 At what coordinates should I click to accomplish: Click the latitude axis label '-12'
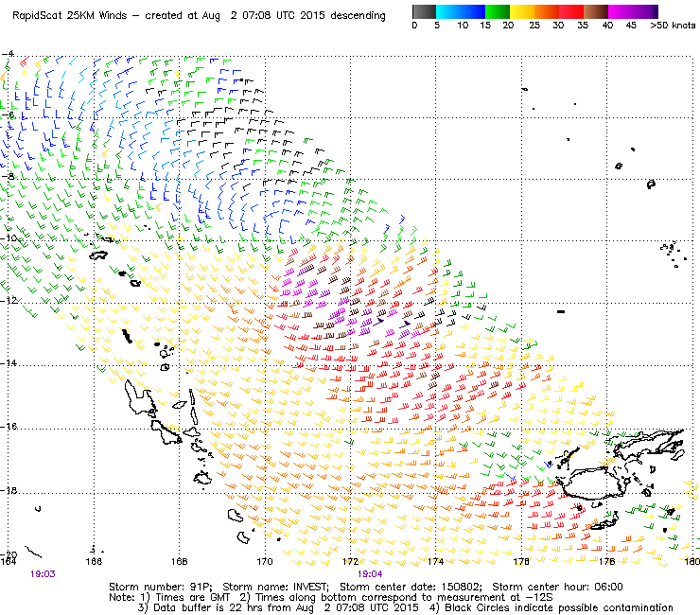point(9,300)
